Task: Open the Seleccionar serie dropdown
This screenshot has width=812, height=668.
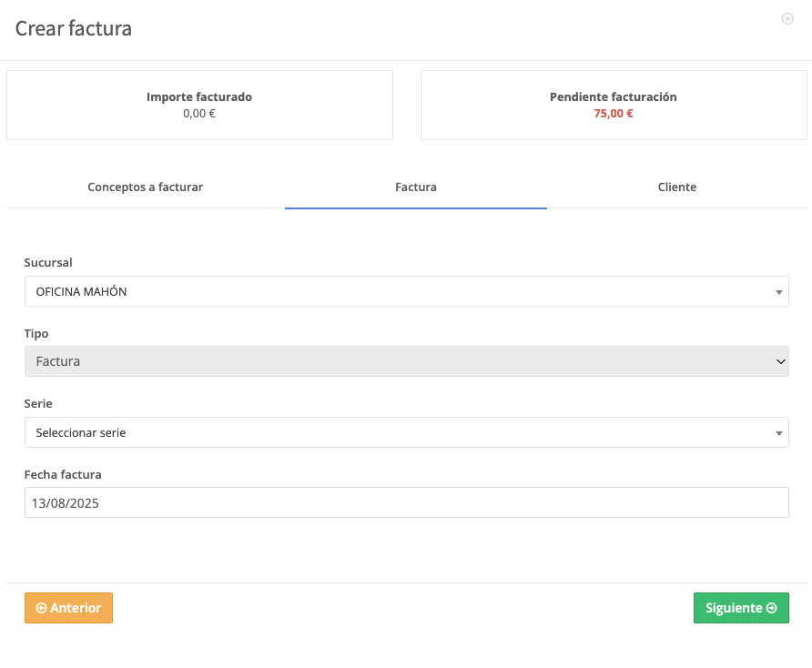Action: click(x=407, y=432)
